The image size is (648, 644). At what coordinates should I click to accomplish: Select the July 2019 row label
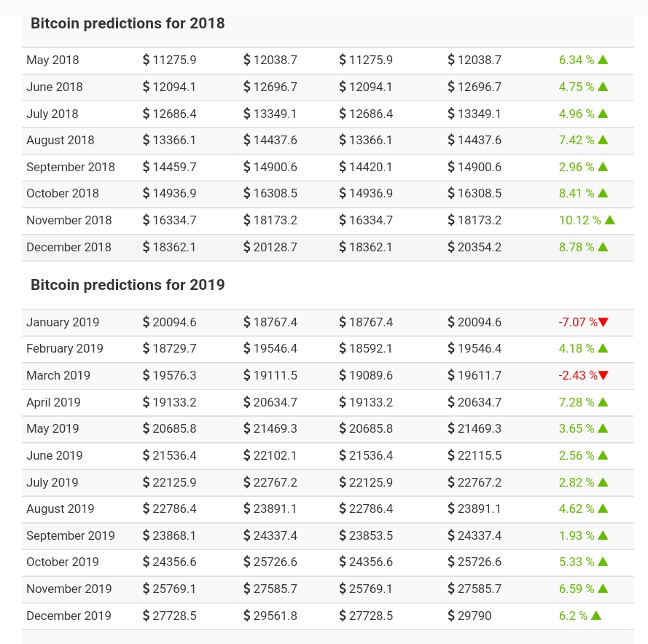[x=52, y=482]
